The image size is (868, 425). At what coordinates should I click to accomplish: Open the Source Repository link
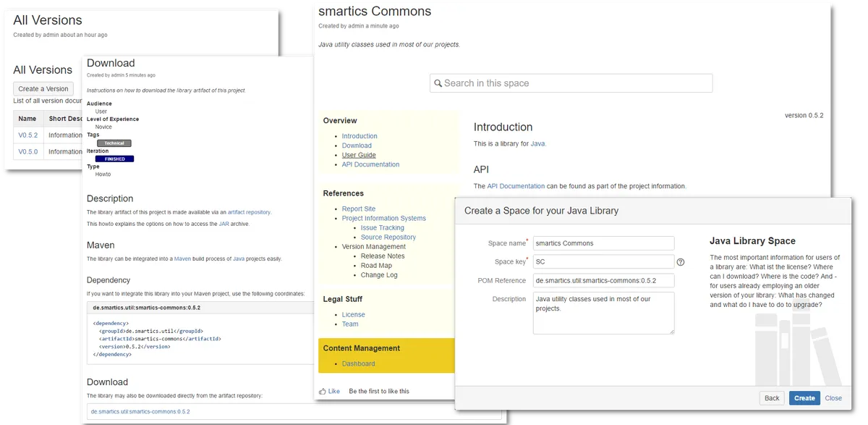click(x=388, y=237)
